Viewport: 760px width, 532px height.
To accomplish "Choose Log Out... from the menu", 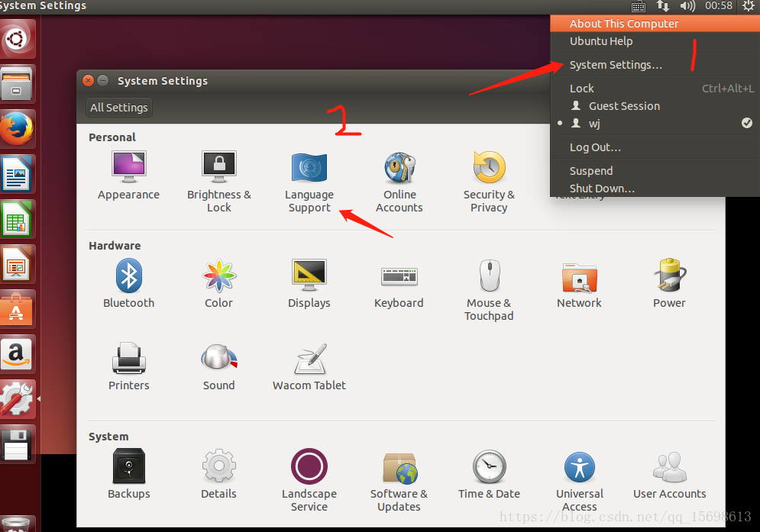I will (655, 147).
